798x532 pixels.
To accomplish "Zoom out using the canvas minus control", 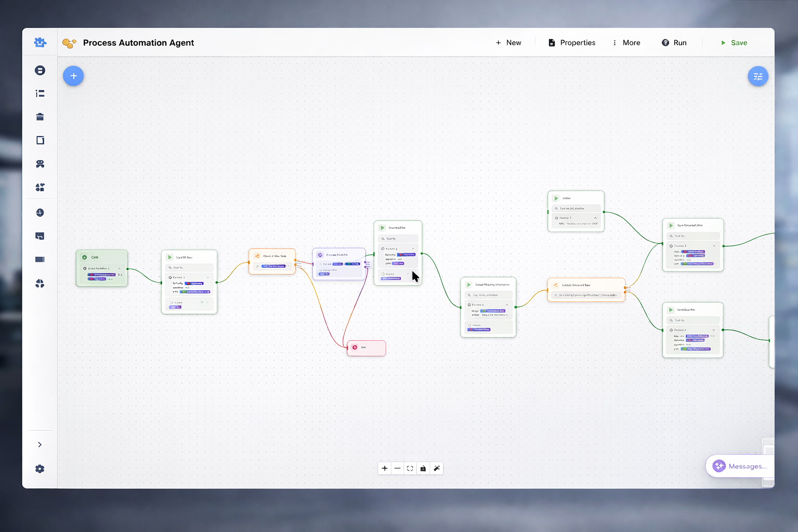I will [397, 469].
